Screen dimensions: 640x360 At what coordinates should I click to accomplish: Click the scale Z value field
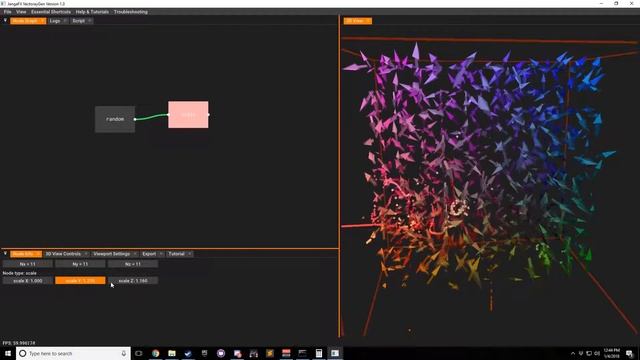pos(133,281)
